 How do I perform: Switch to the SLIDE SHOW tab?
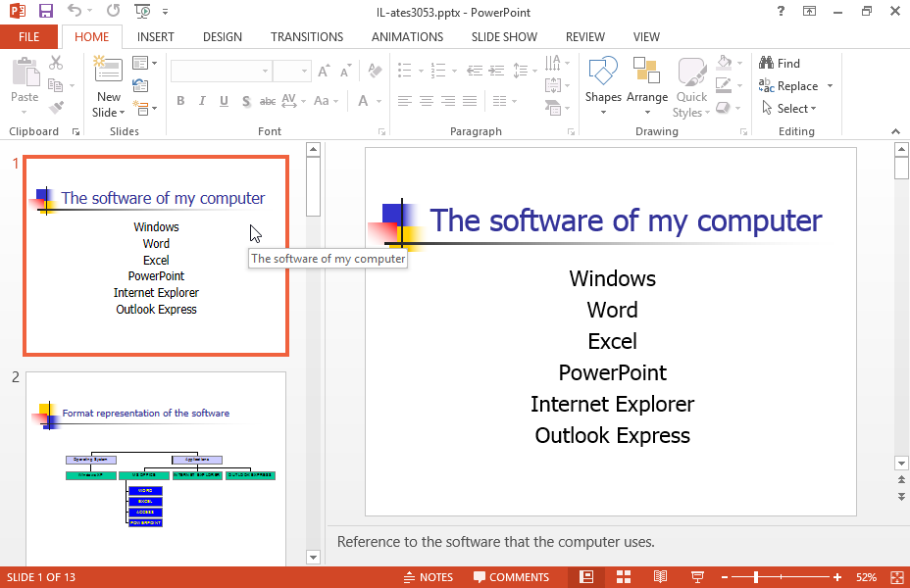[504, 37]
